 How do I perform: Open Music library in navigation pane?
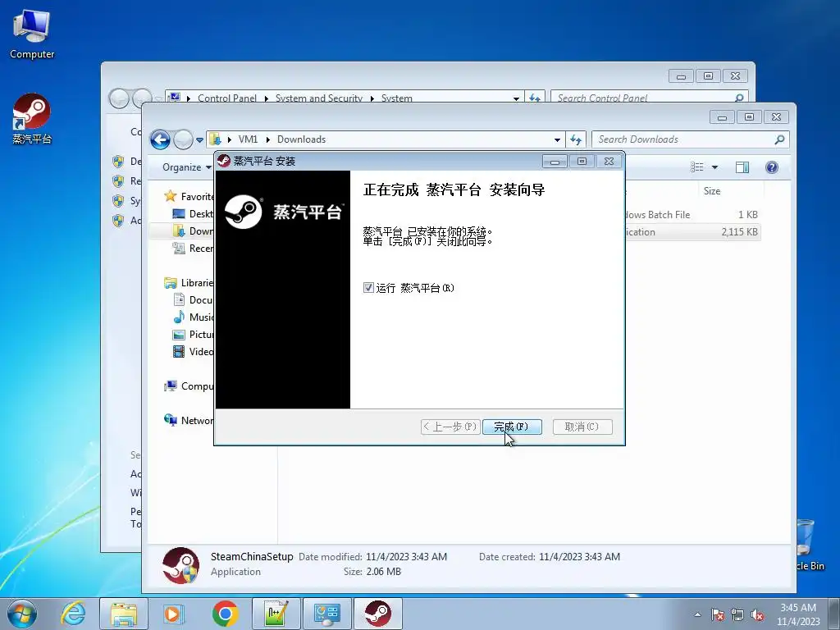coord(193,317)
